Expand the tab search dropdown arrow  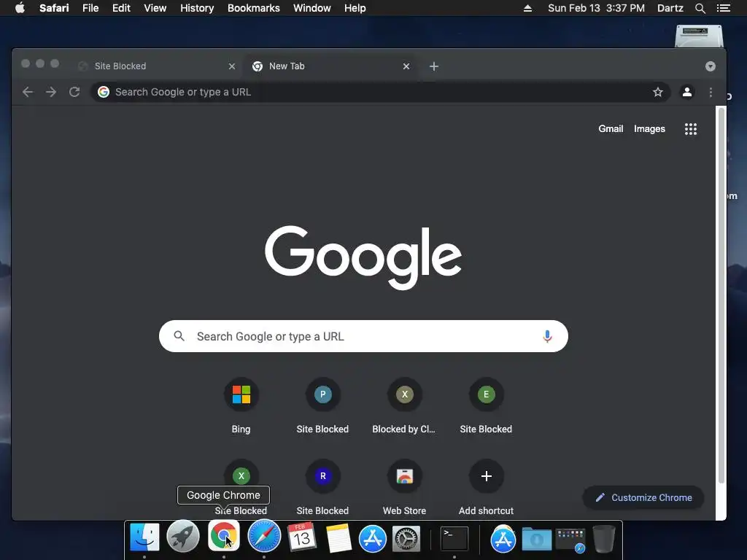pos(711,66)
